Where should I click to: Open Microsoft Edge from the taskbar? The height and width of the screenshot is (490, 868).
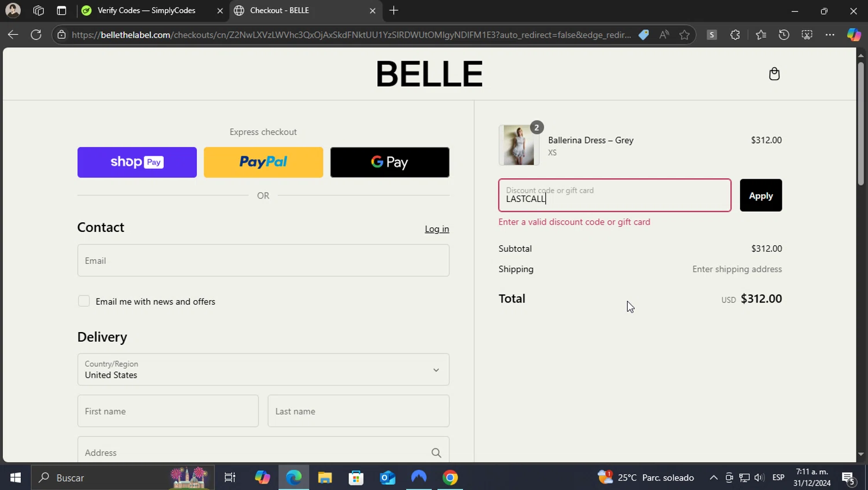[x=294, y=477]
